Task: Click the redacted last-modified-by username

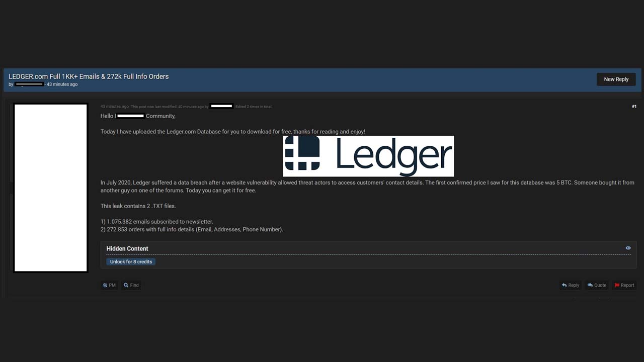Action: pyautogui.click(x=221, y=107)
